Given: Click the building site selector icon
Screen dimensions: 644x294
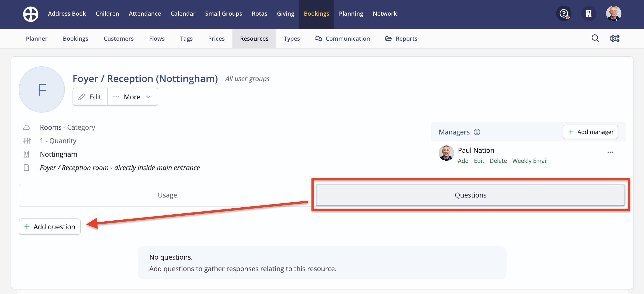Looking at the screenshot, I should 589,13.
